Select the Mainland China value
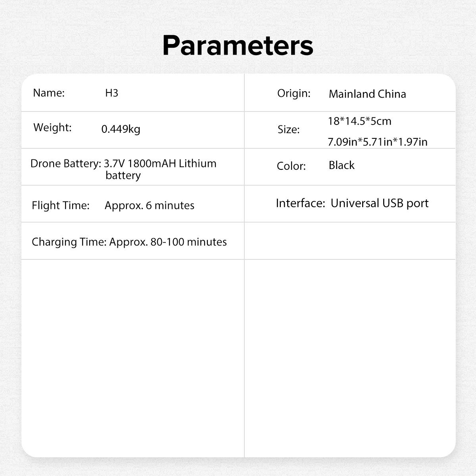The height and width of the screenshot is (476, 476). [367, 94]
